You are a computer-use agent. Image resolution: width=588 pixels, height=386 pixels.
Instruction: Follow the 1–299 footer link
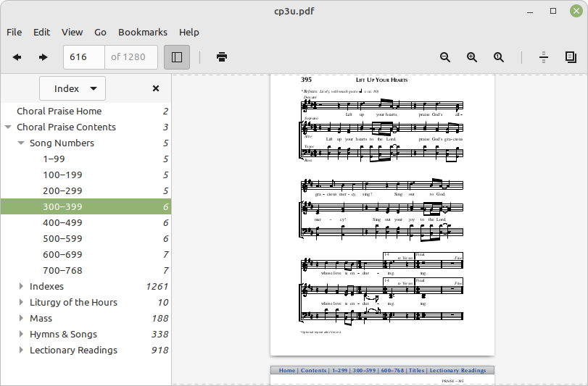[340, 370]
